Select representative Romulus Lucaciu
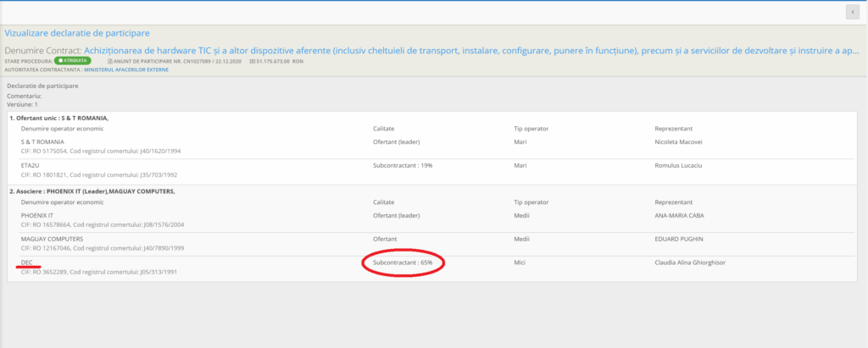Image resolution: width=868 pixels, height=348 pixels. [x=677, y=165]
